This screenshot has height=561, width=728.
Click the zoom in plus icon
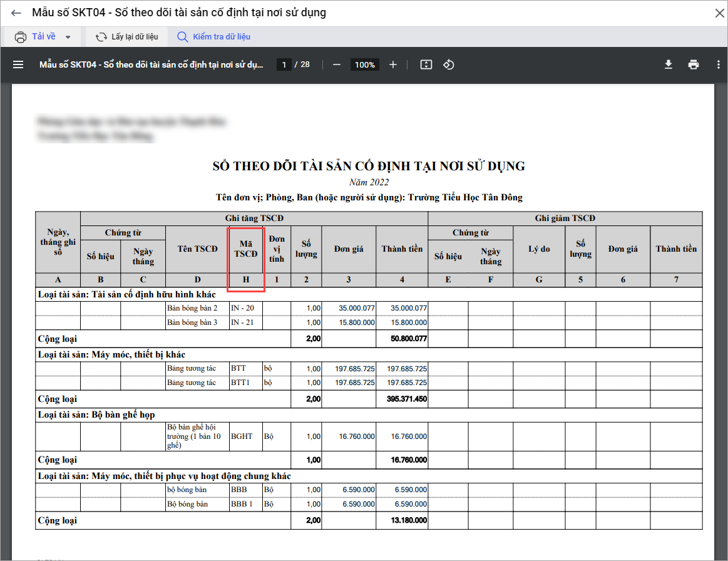(393, 64)
